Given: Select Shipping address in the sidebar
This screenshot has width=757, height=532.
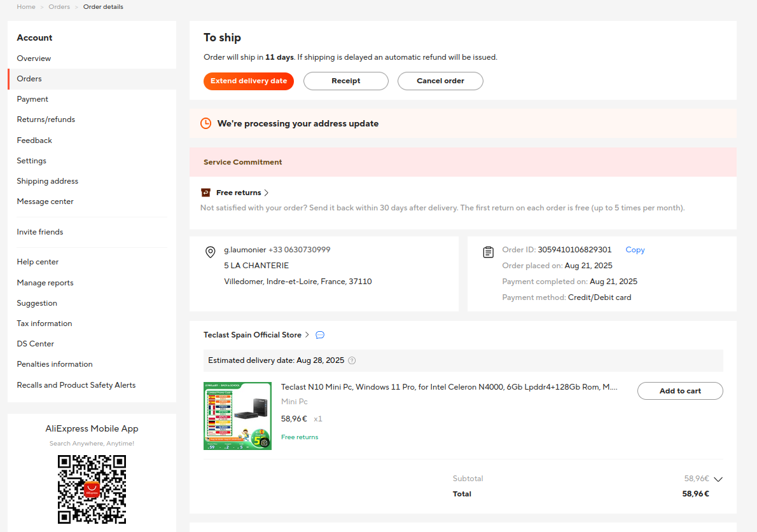Looking at the screenshot, I should click(x=48, y=181).
